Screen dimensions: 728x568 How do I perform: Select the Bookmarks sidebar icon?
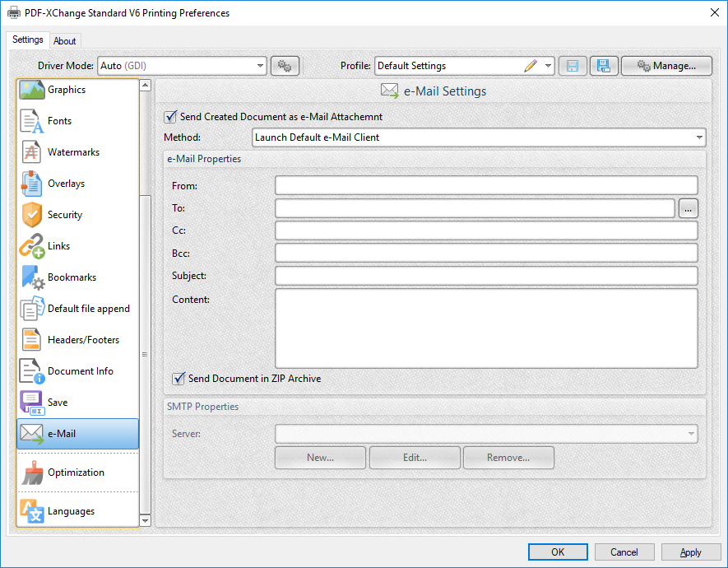[x=33, y=277]
